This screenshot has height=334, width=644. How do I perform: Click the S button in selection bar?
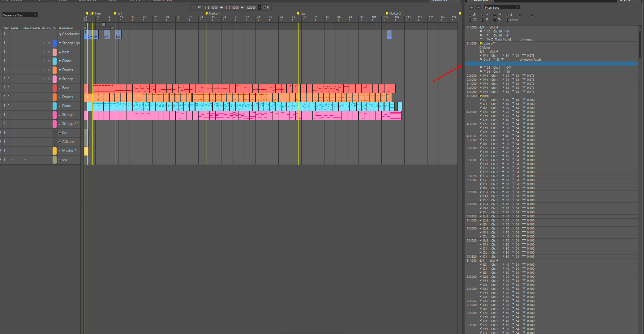(x=193, y=8)
